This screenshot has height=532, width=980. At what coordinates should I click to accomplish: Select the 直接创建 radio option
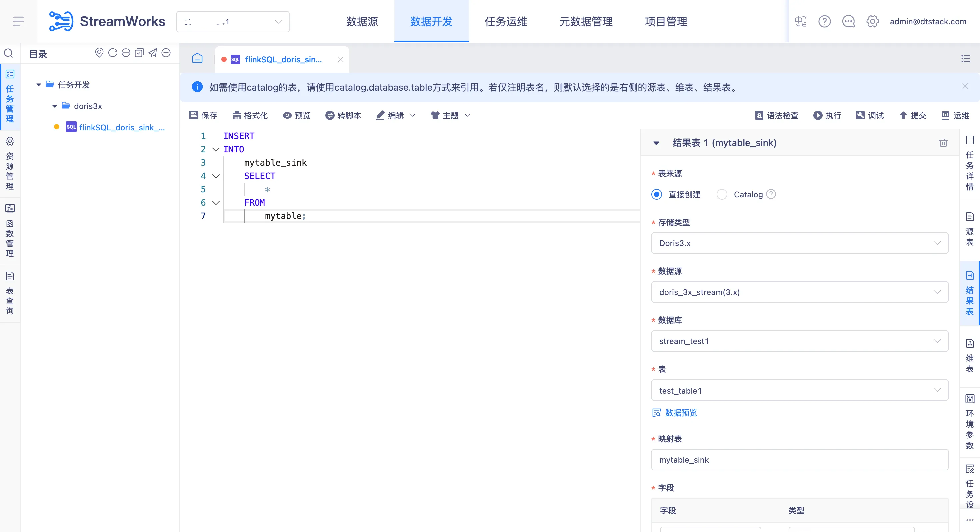(x=657, y=194)
